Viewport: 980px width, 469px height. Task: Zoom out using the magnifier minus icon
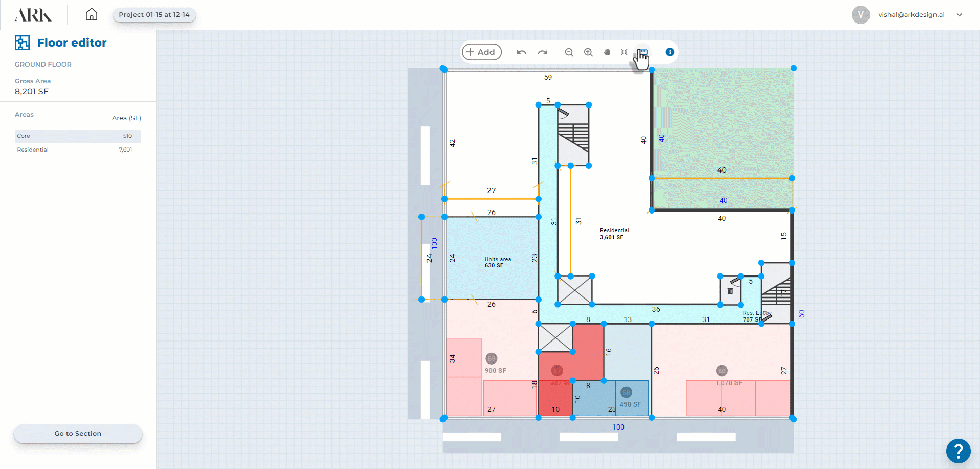[569, 52]
